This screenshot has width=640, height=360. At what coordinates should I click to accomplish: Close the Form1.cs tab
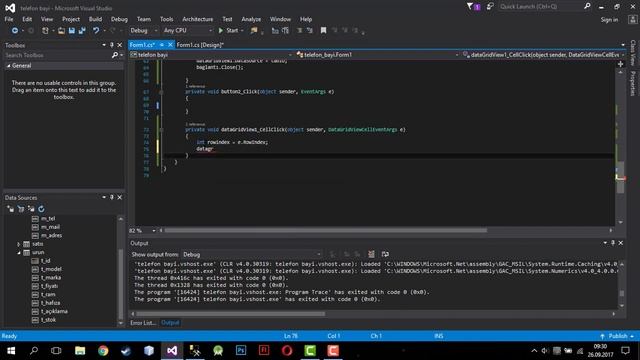(x=170, y=45)
